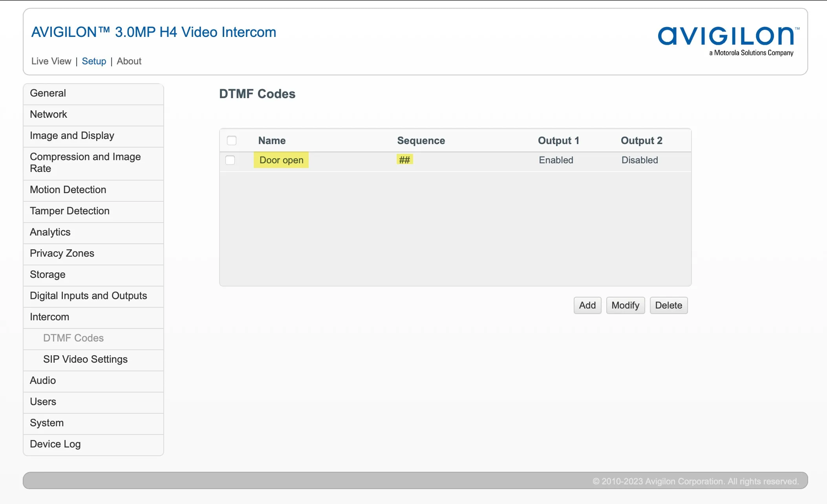Click the Delete button
The height and width of the screenshot is (504, 827).
(669, 305)
